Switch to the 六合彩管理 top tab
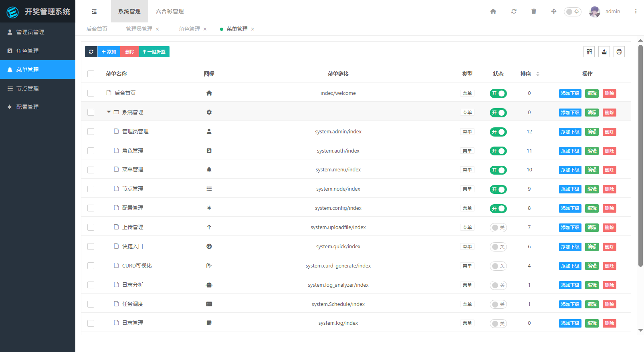The image size is (644, 352). pos(170,11)
